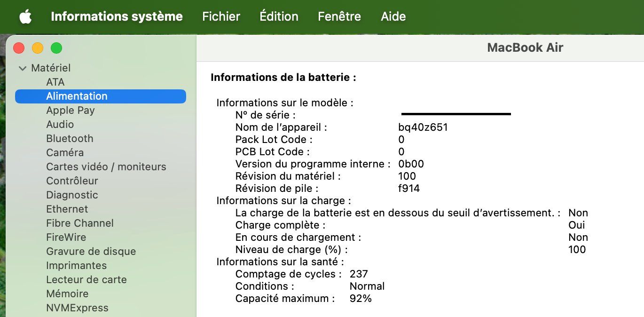The width and height of the screenshot is (644, 317).
Task: Click the Capacité maximum value 92%
Action: 361,299
